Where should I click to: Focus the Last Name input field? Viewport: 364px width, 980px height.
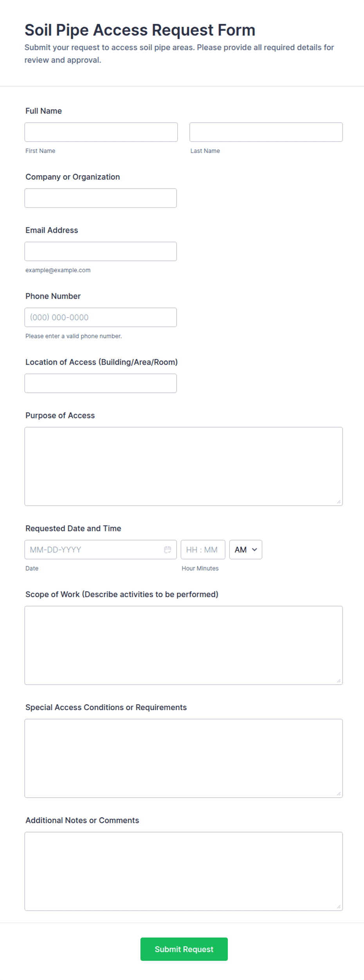(x=266, y=132)
